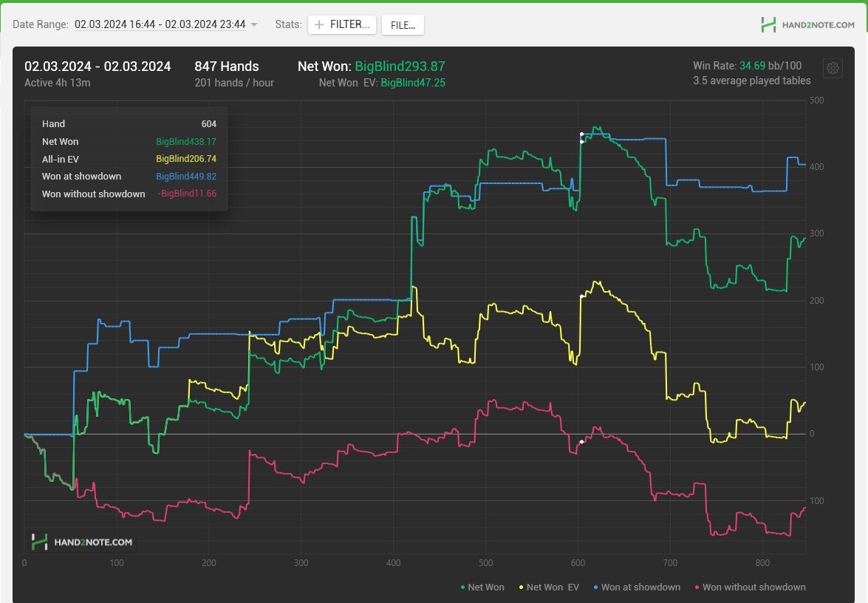Click the Active 4h 13m text
This screenshot has width=868, height=603.
pos(58,83)
